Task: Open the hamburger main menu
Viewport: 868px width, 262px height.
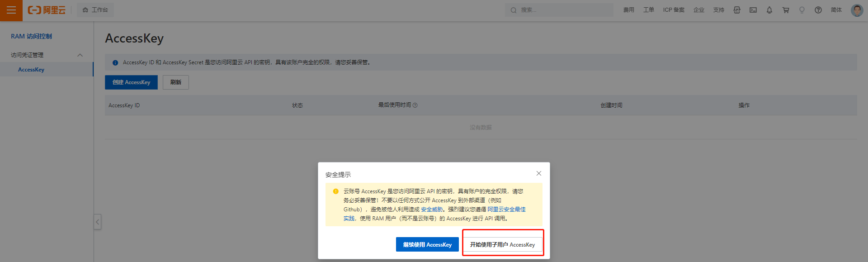Action: [x=11, y=10]
